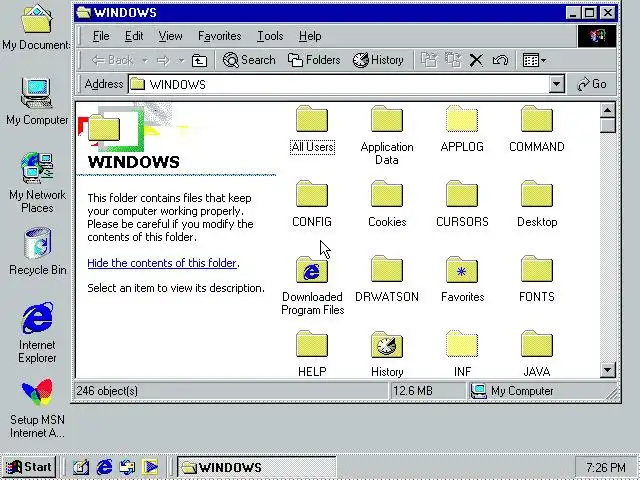Screen dimensions: 640x480
Task: Select the Recycle Bin desktop icon
Action: [x=38, y=251]
